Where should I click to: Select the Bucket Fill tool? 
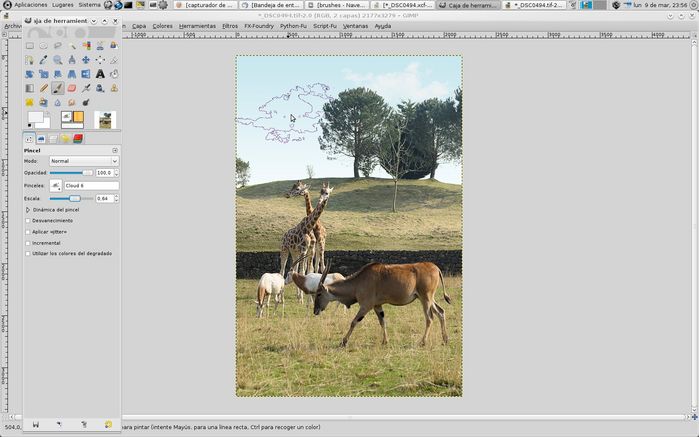click(x=114, y=74)
